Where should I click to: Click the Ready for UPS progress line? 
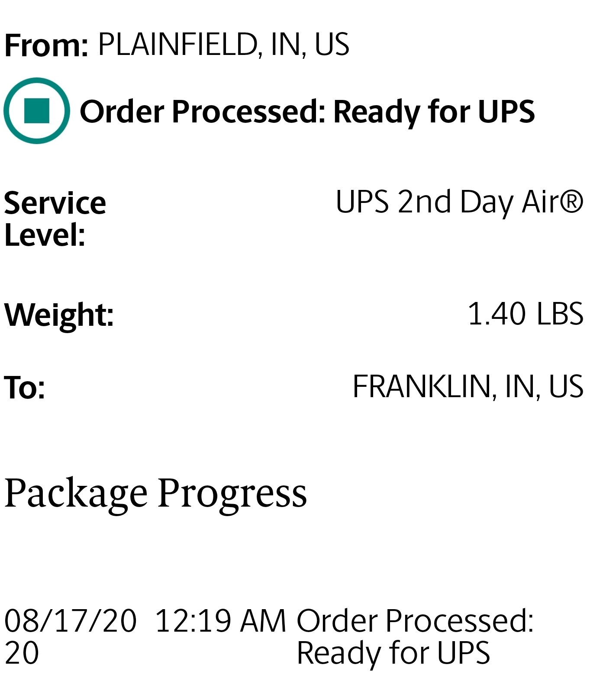click(x=393, y=653)
